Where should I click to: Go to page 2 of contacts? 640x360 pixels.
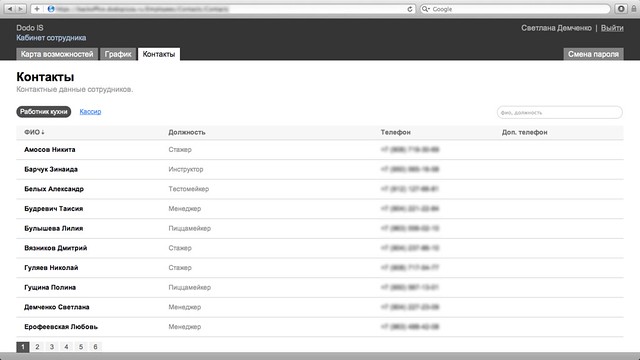click(x=37, y=347)
